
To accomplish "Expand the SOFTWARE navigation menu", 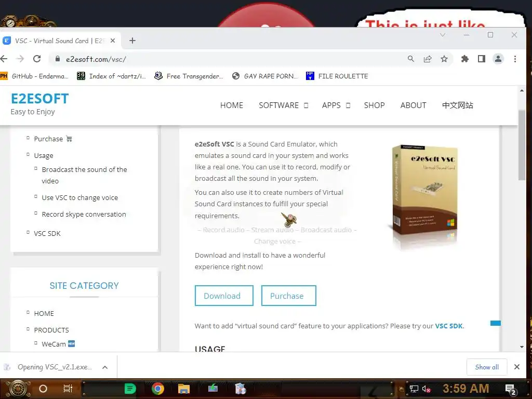I will coord(283,105).
